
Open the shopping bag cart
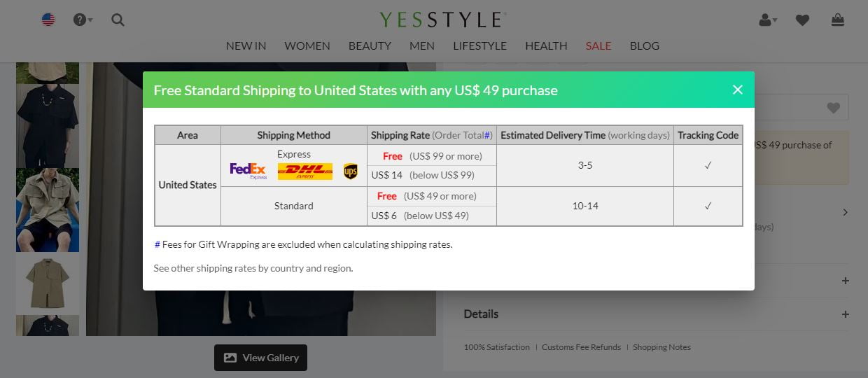pyautogui.click(x=837, y=20)
